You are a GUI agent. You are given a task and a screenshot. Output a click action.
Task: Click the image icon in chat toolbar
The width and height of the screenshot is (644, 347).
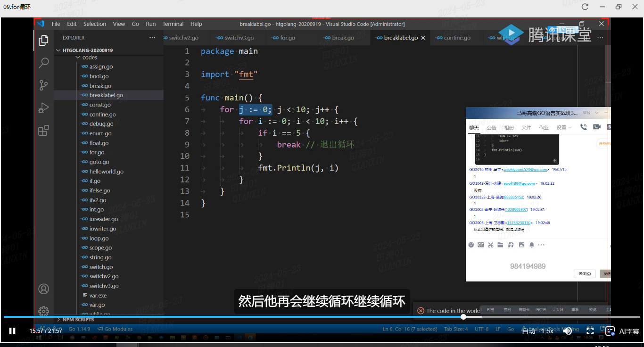click(521, 245)
